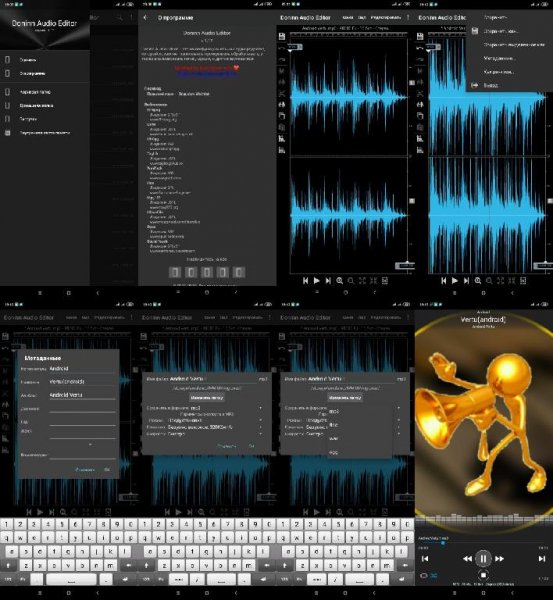Jump to end under the small-waveform editor
The width and height of the screenshot is (553, 600).
(x=328, y=280)
